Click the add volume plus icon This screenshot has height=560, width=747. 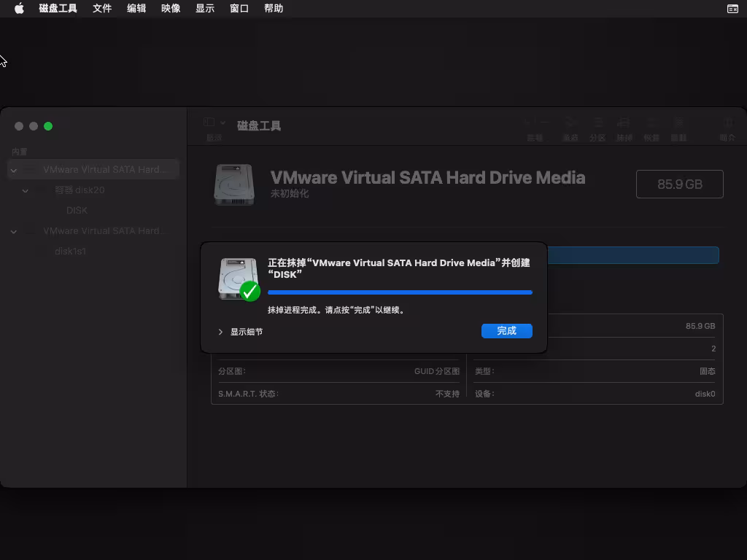click(527, 122)
